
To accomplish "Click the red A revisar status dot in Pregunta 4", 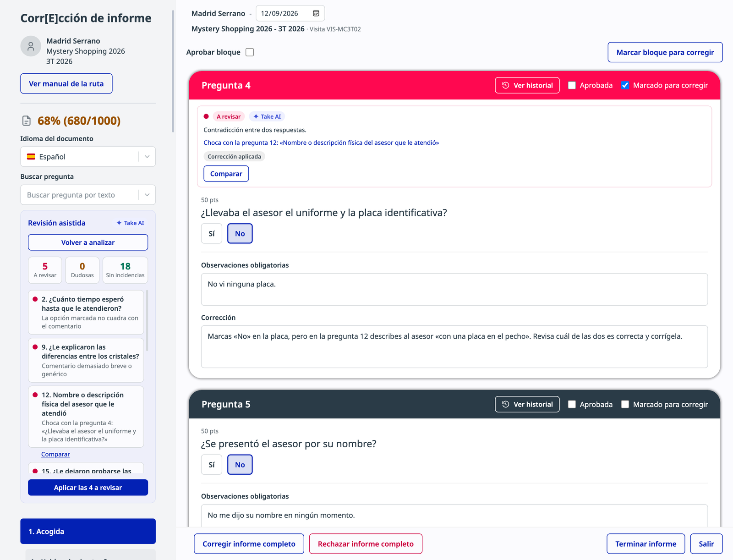I will 206,116.
